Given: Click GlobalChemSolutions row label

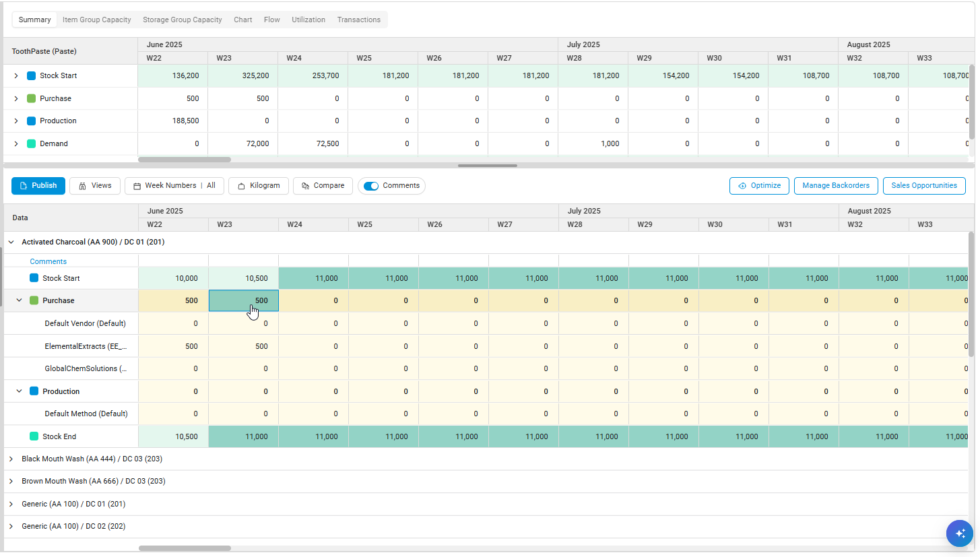Looking at the screenshot, I should tap(86, 368).
